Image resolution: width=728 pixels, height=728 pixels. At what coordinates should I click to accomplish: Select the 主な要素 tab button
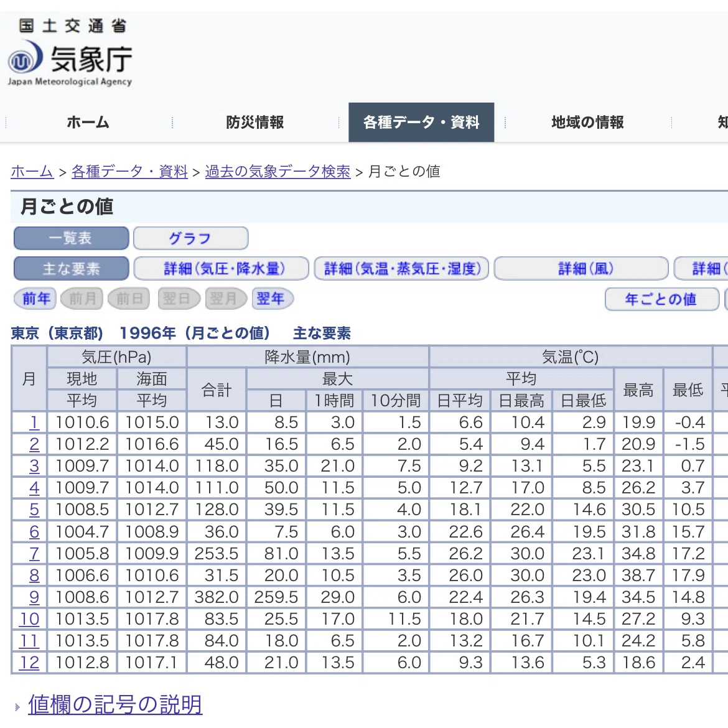[x=71, y=268]
